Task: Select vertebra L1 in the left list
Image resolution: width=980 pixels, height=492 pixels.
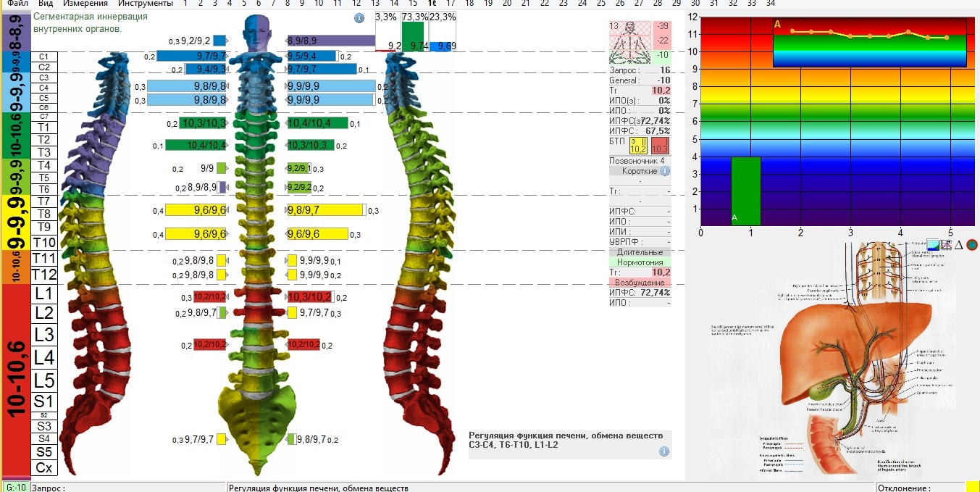Action: click(x=43, y=294)
